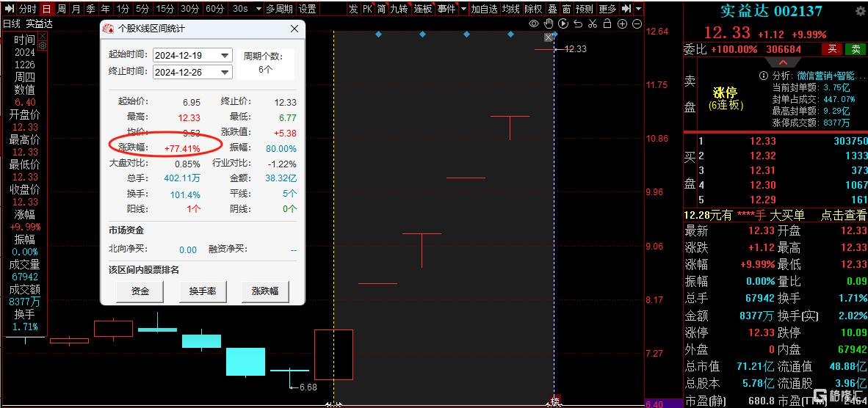
Task: Click the 窗 window button
Action: click(x=566, y=9)
